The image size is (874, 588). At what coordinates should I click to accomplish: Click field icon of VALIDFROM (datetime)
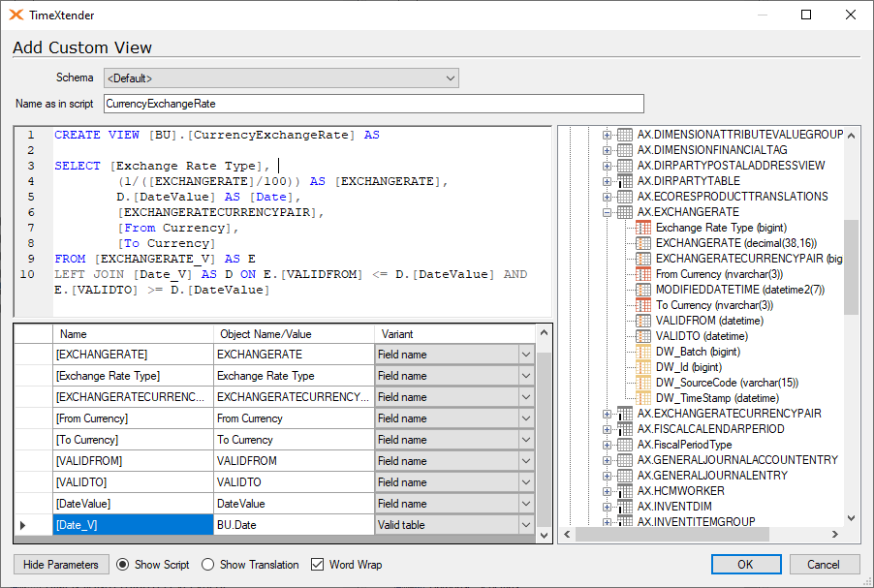(x=643, y=321)
